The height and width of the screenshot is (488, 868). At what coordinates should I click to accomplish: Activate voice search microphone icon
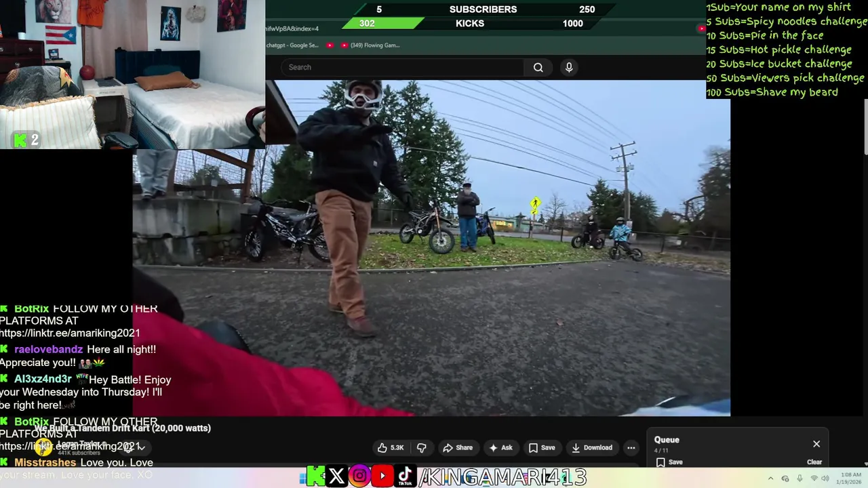(x=569, y=67)
